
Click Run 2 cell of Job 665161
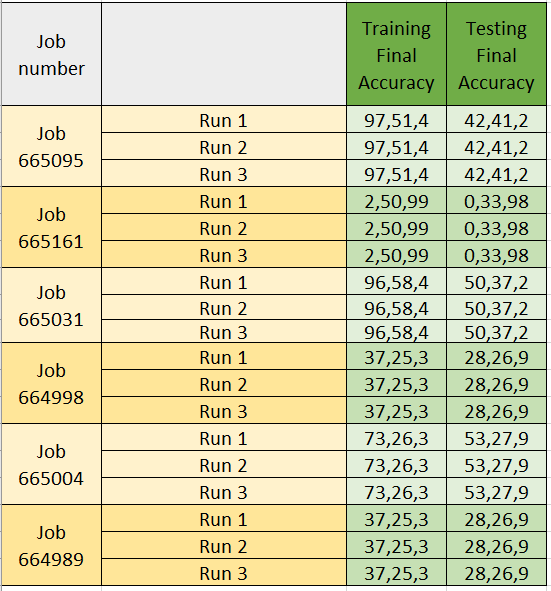224,227
